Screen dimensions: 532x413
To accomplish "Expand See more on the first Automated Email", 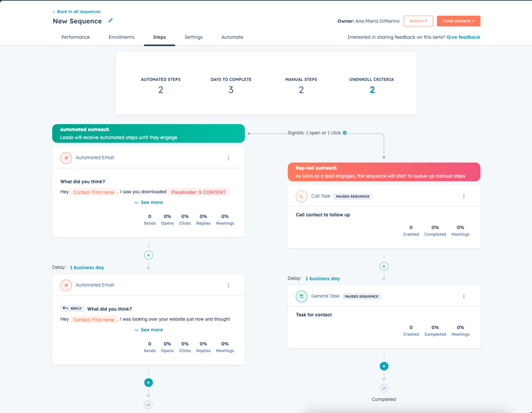I will [x=148, y=202].
